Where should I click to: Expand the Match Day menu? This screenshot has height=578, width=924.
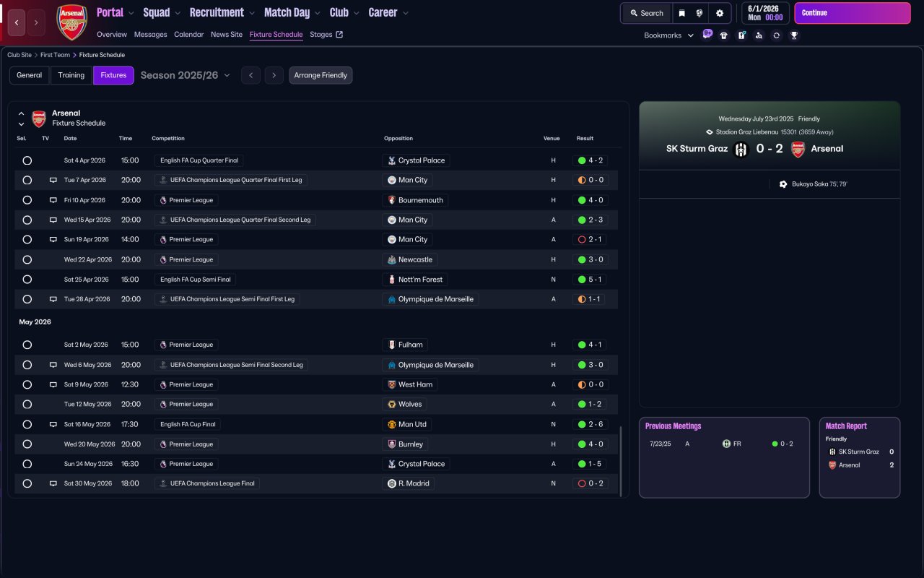pos(292,12)
